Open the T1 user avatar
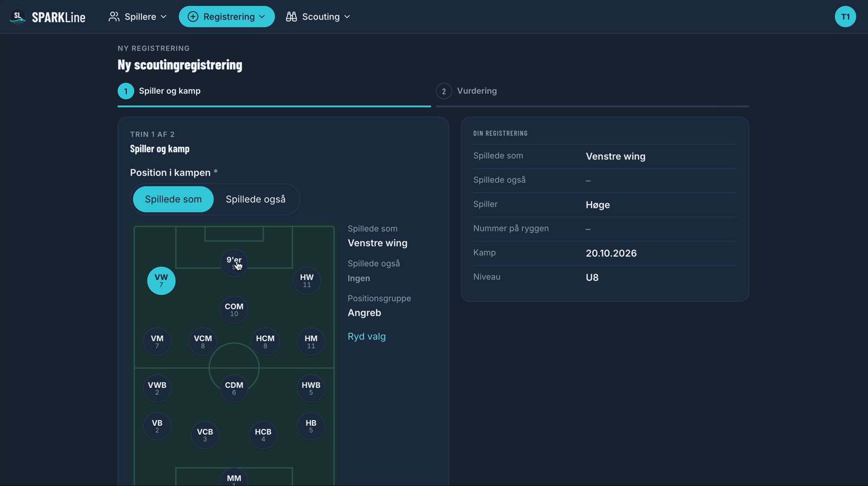The image size is (868, 486). coord(845,17)
